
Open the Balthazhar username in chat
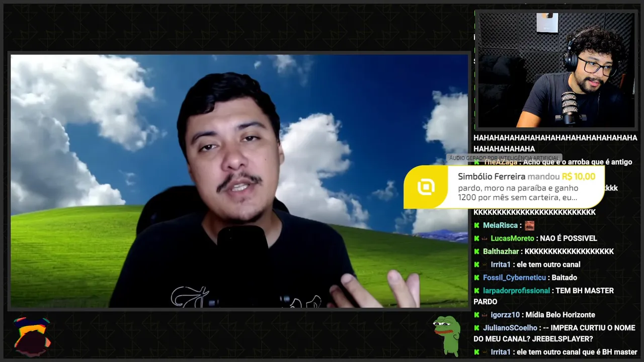[x=502, y=251]
